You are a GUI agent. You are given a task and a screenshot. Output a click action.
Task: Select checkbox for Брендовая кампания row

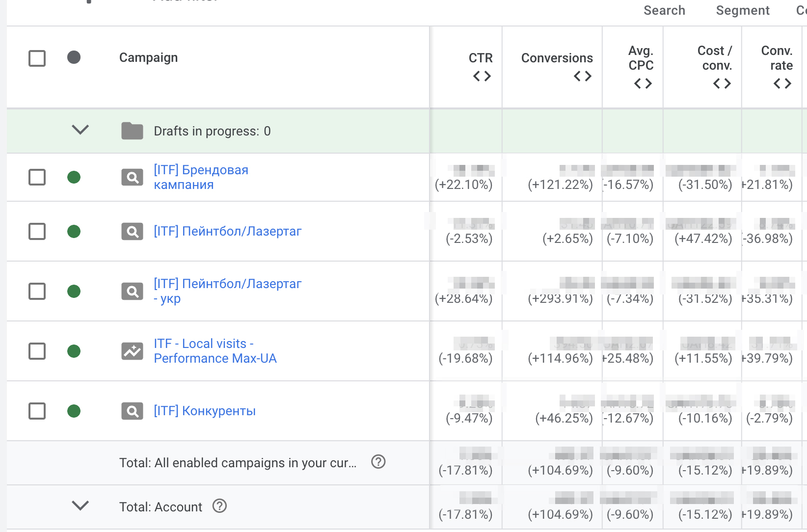tap(37, 177)
